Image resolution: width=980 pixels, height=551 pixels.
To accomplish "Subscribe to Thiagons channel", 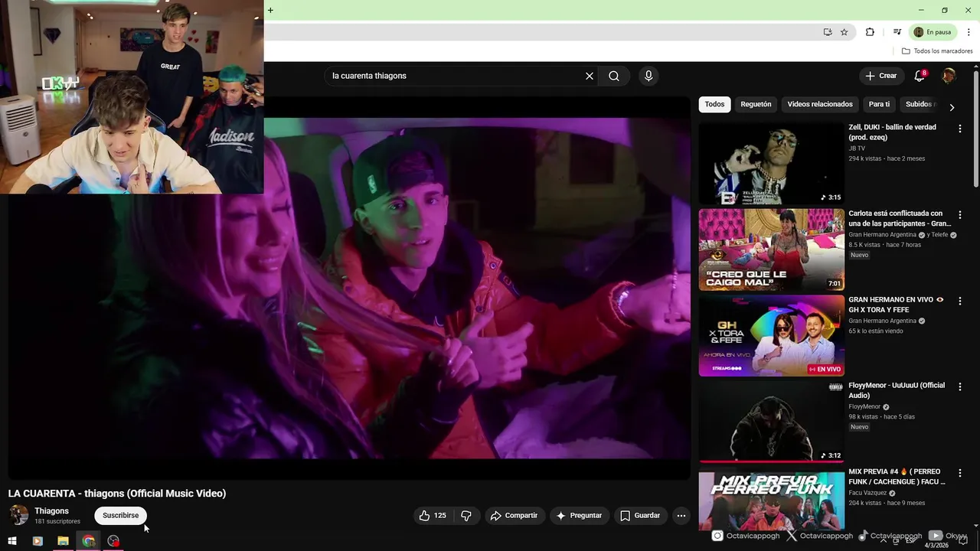I will [x=121, y=516].
